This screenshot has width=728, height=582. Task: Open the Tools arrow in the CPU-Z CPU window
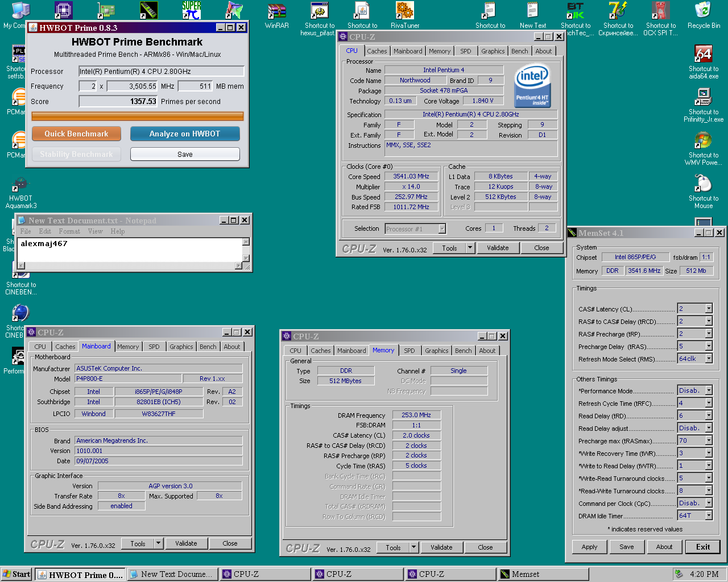pyautogui.click(x=470, y=248)
